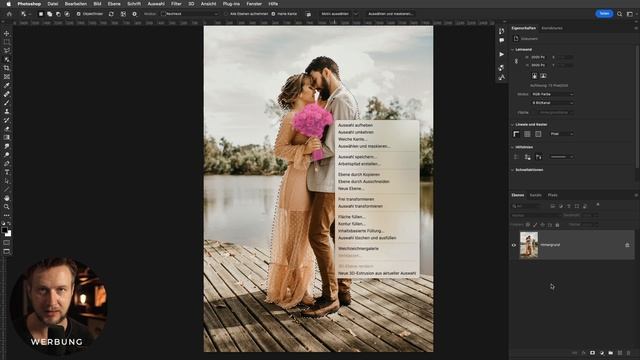Click 'Auswählen und maskieren...' in options bar
The image size is (640, 360).
[x=390, y=14]
